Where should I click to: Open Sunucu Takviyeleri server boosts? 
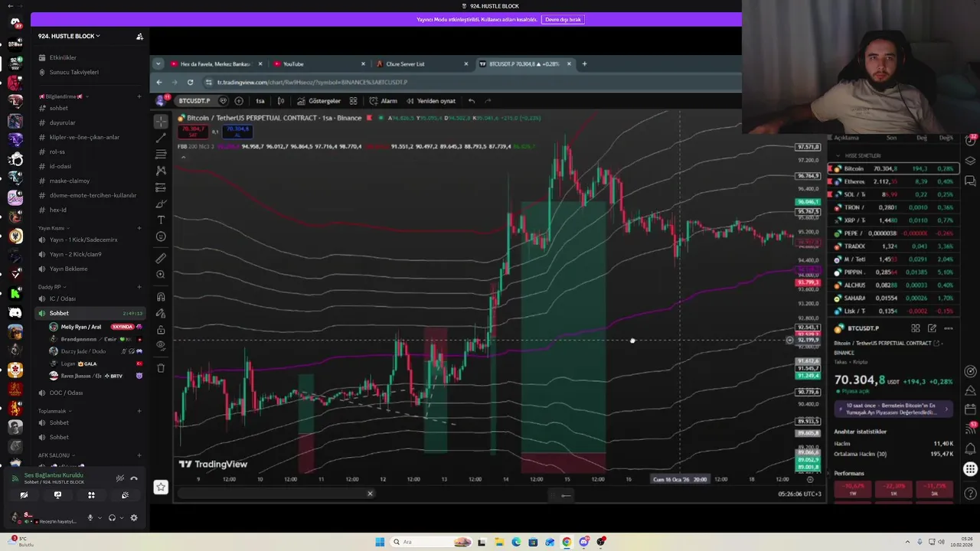[x=90, y=72]
